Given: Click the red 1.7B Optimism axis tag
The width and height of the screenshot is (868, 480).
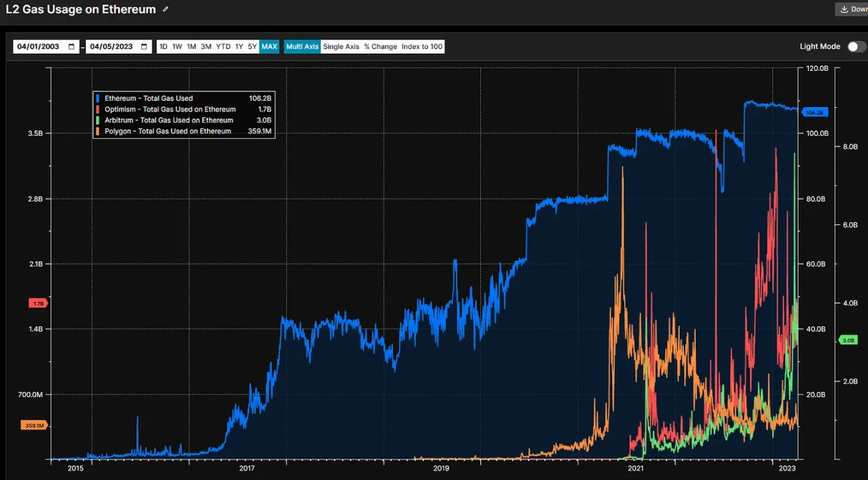Looking at the screenshot, I should coord(38,303).
